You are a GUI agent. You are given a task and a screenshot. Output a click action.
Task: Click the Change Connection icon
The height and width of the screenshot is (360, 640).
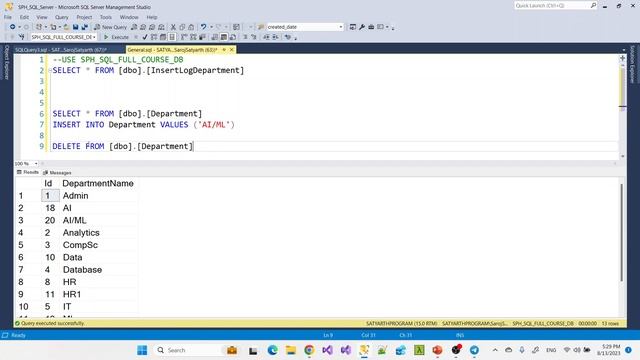pos(21,37)
